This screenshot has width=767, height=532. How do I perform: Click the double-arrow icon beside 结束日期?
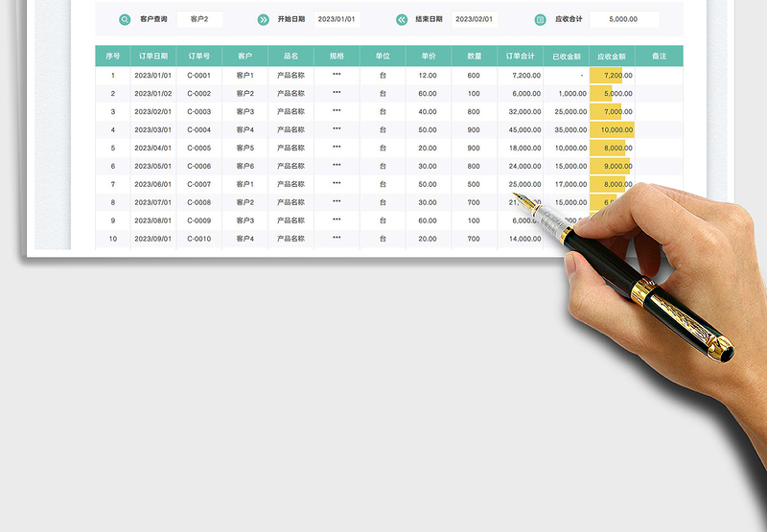(402, 19)
